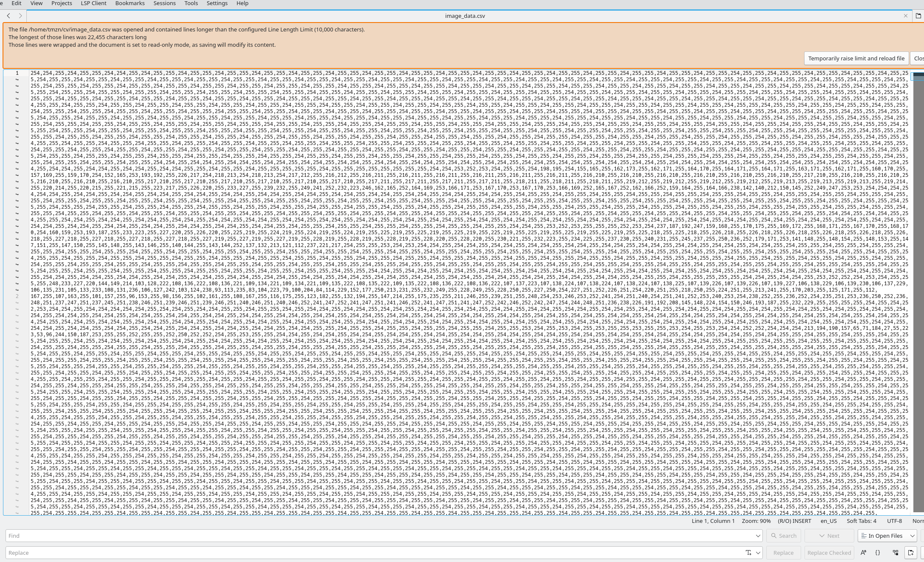Toggle match case in search bar
Viewport: 924px width, 562px height.
(x=864, y=553)
